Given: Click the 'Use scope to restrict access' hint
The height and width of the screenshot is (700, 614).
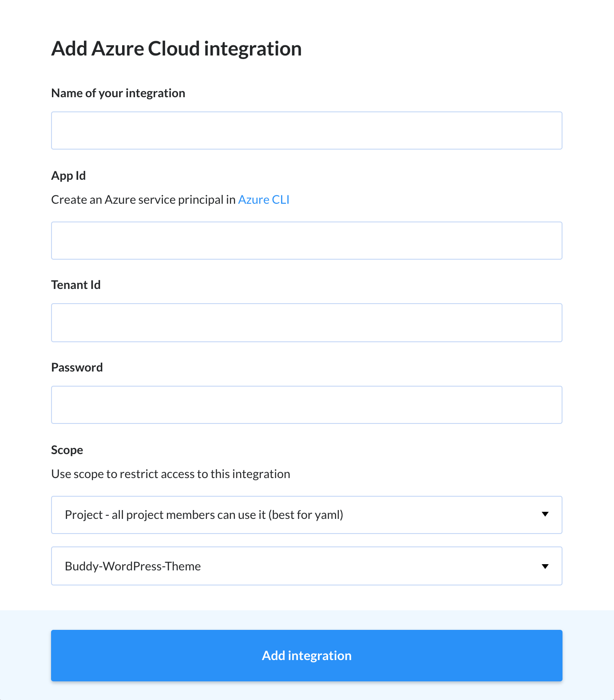Looking at the screenshot, I should click(170, 474).
